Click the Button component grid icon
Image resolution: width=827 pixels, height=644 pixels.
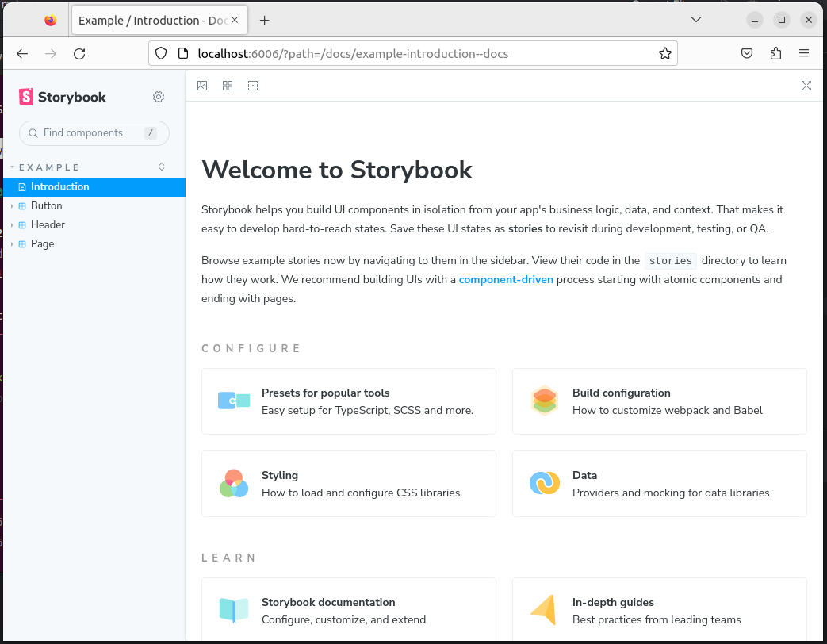pyautogui.click(x=22, y=206)
